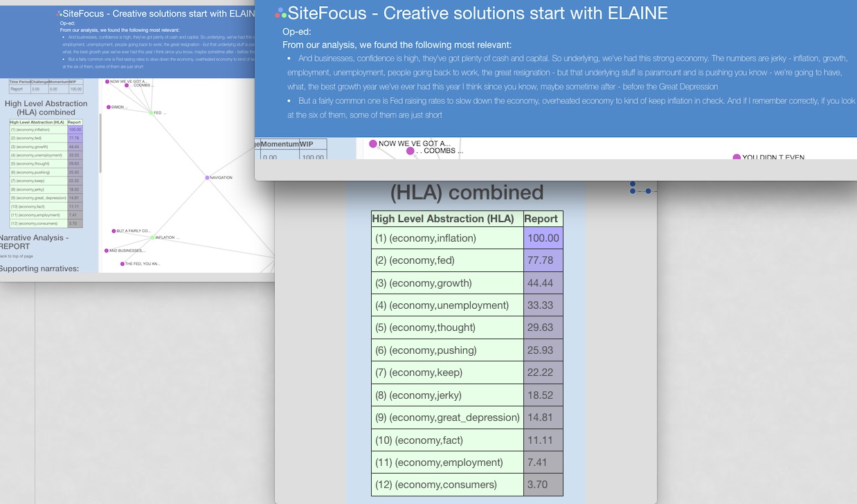
Task: Select the 'THE FED, YOU KN...' node in the left window
Action: [122, 264]
